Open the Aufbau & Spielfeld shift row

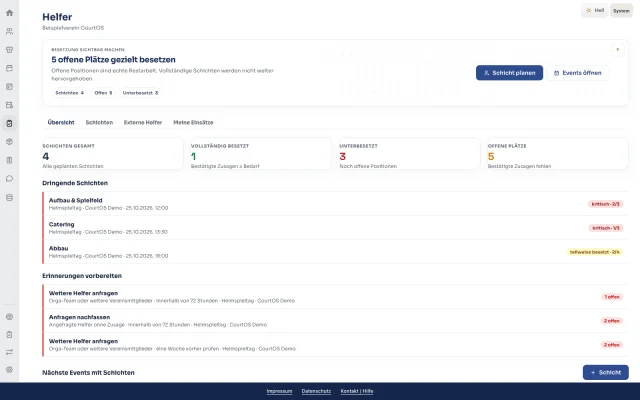[335, 204]
